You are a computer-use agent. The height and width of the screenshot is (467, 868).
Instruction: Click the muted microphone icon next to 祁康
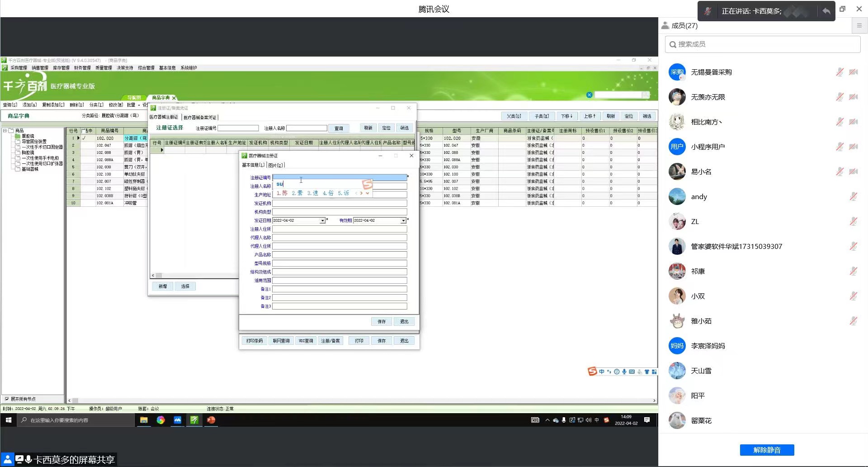(x=854, y=271)
